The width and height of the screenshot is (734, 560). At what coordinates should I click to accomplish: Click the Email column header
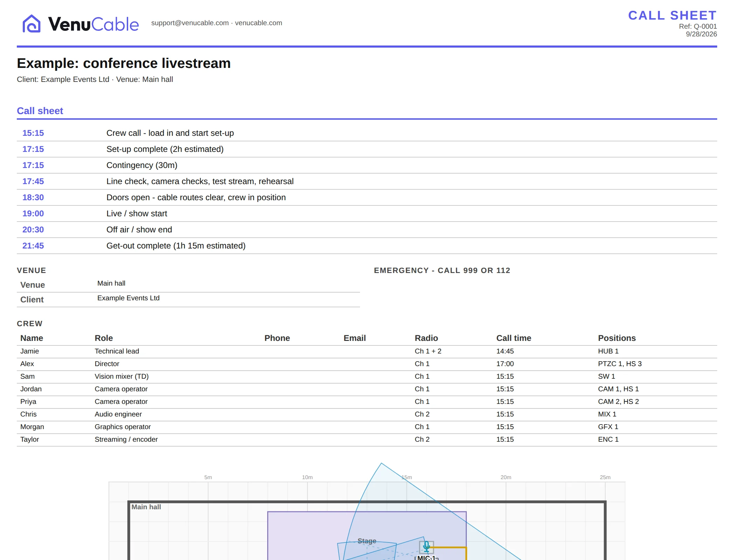355,338
